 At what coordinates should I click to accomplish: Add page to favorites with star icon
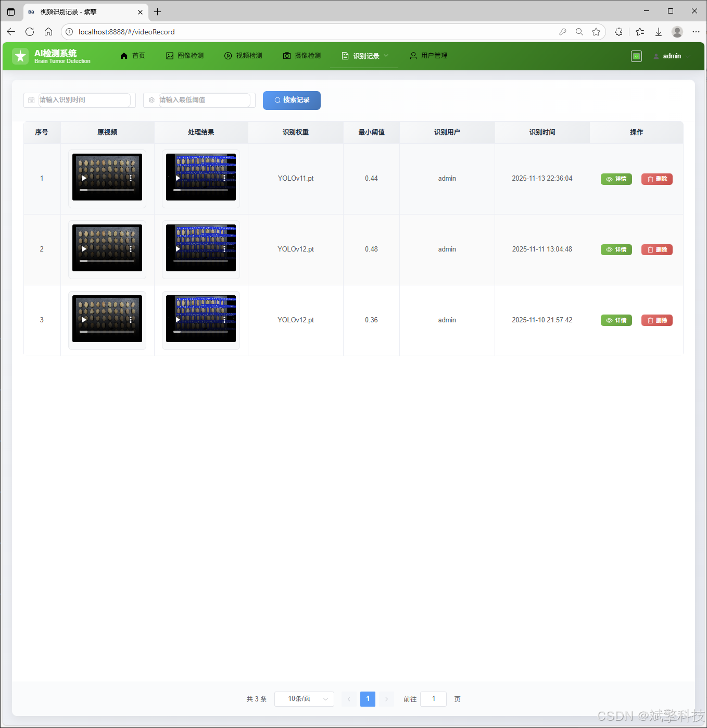click(x=596, y=32)
